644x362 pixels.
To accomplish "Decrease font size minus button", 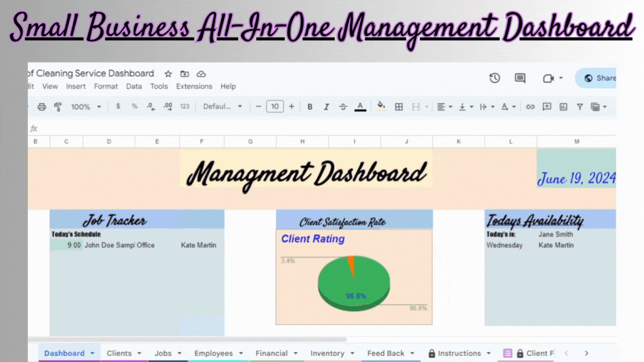I will [258, 107].
